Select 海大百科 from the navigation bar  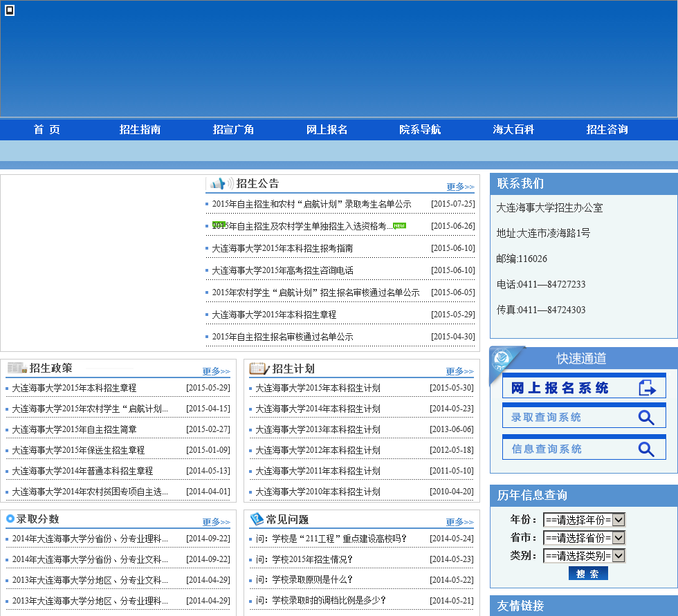[x=513, y=129]
